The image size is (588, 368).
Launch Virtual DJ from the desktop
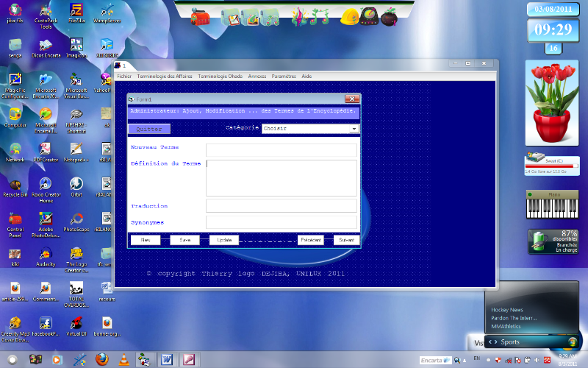pos(76,327)
